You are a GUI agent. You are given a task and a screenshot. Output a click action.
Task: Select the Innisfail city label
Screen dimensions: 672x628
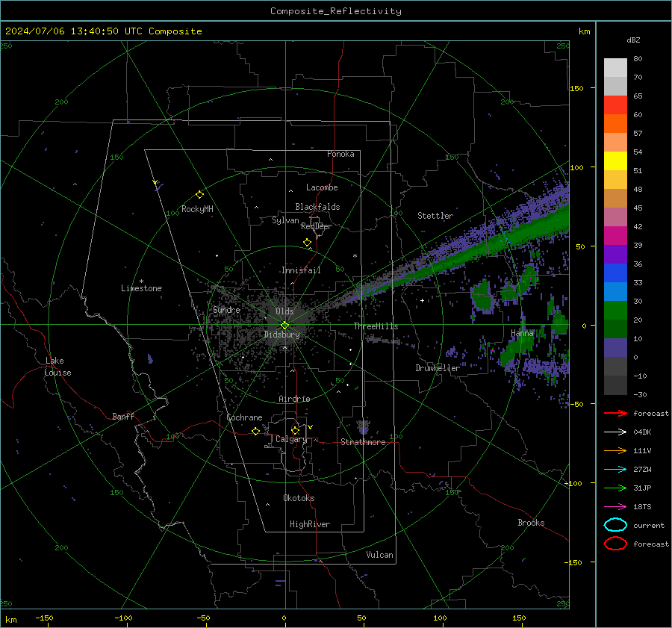[301, 270]
